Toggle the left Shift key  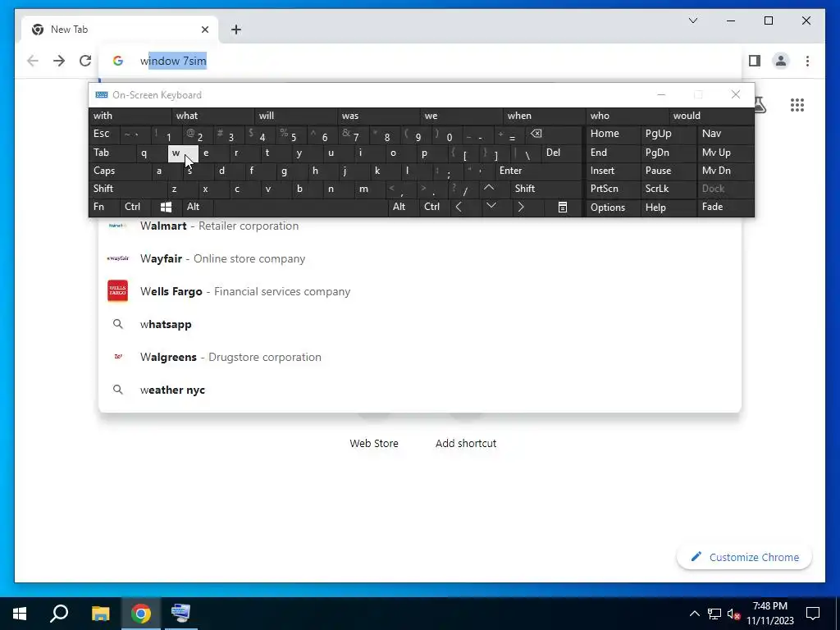pos(127,189)
